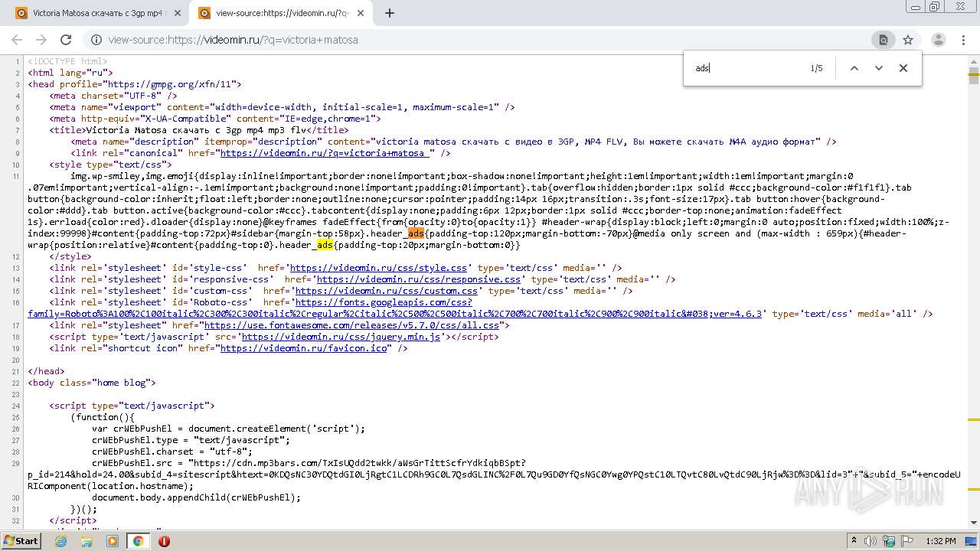Jump to previous 'ads' search match

point(854,68)
